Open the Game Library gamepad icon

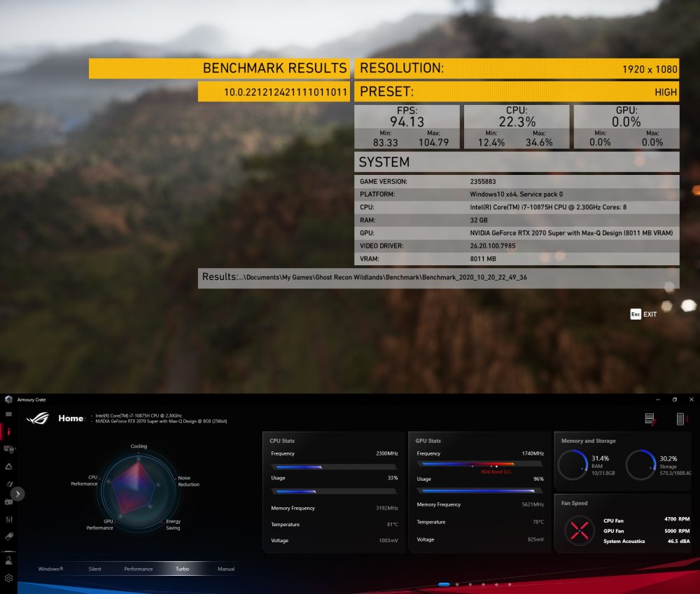coord(8,502)
